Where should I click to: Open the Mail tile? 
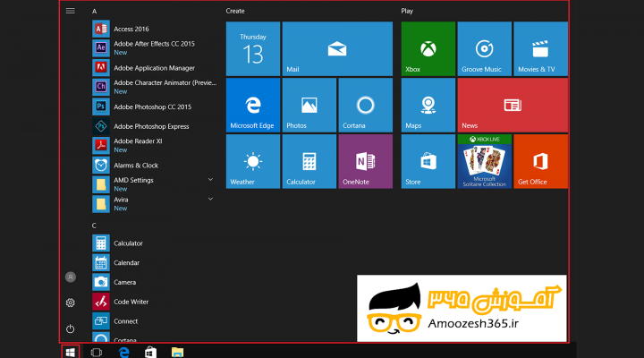pos(337,49)
